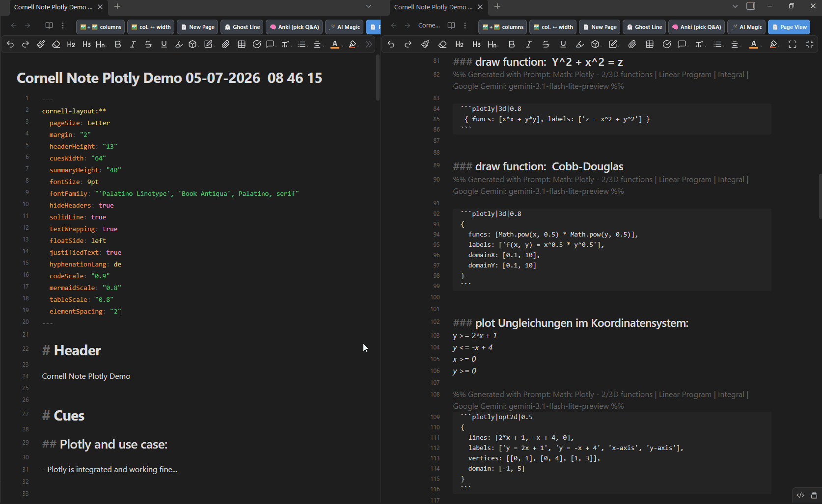Toggle the right sidebar panel
This screenshot has height=504, width=822.
[x=751, y=6]
